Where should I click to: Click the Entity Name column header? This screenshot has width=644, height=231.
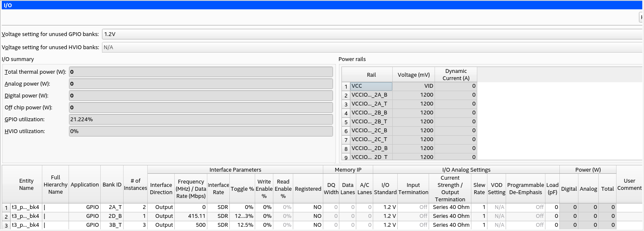26,184
